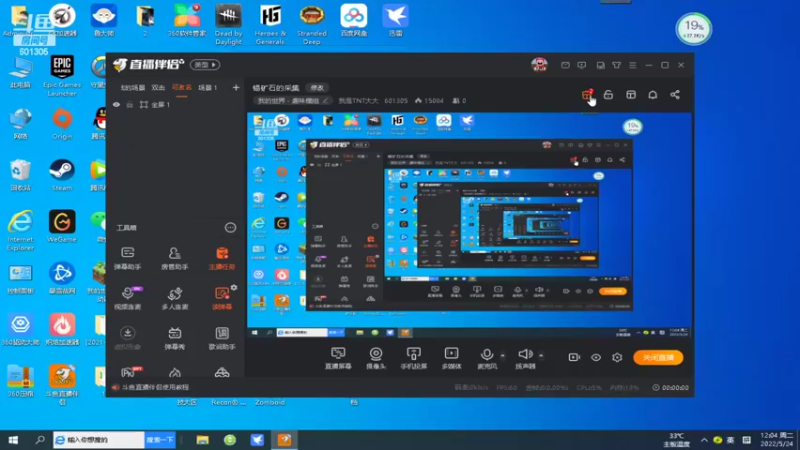Open the hamburger menu in title bar

point(633,65)
